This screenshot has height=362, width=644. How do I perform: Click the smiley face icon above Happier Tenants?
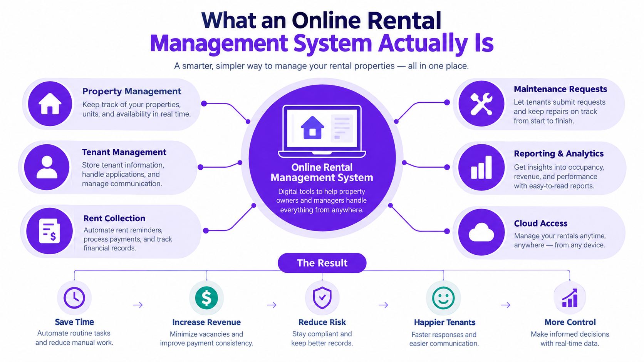pos(443,298)
